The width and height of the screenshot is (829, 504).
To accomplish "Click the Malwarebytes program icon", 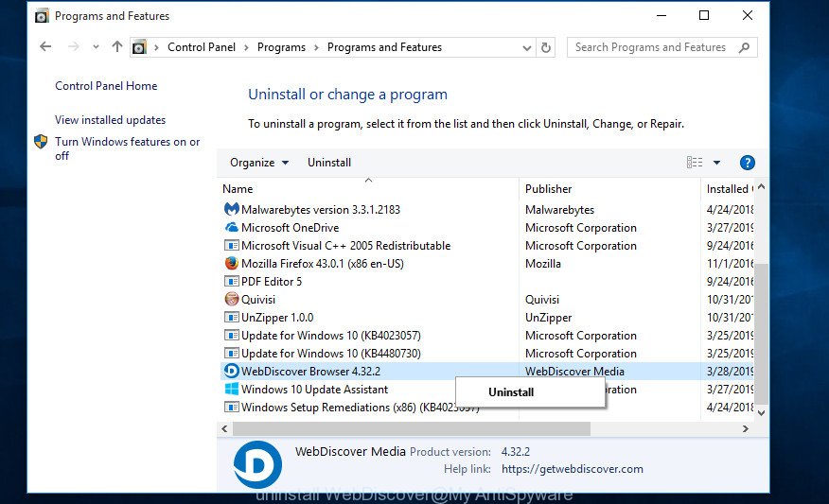I will pos(231,209).
